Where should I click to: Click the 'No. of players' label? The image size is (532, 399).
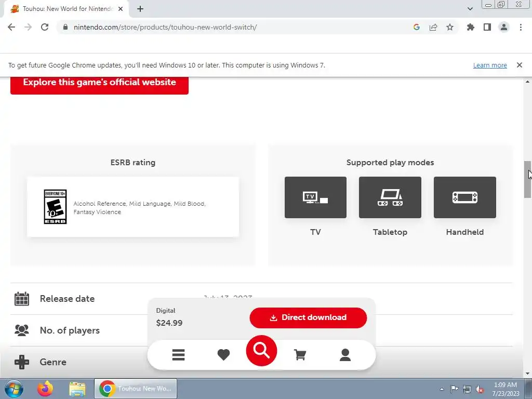click(x=70, y=330)
